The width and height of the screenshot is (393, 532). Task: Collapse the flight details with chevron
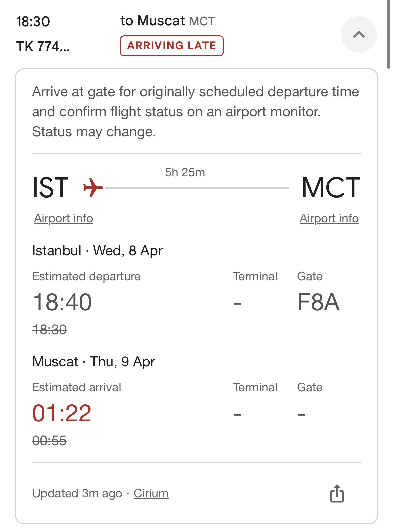click(359, 34)
